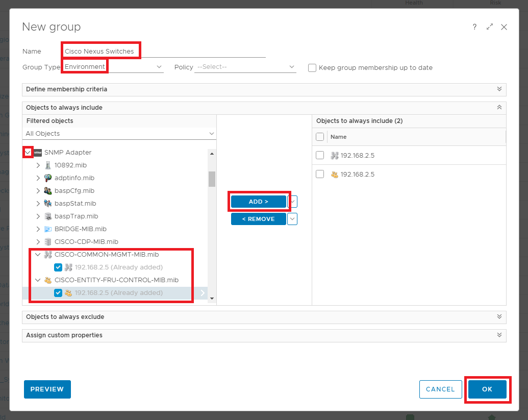Image resolution: width=528 pixels, height=420 pixels.
Task: Enable Keep group membership up to date
Action: (312, 68)
